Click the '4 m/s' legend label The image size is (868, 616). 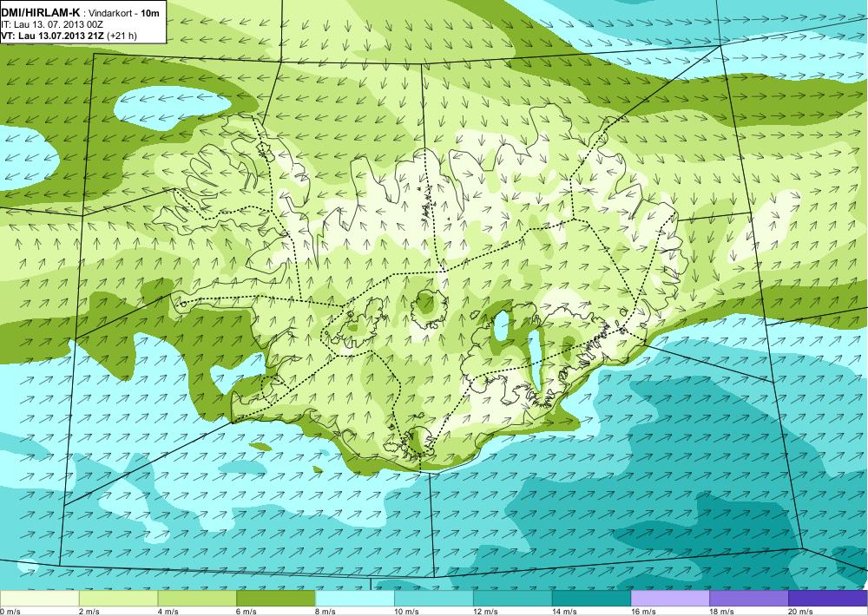coord(168,612)
